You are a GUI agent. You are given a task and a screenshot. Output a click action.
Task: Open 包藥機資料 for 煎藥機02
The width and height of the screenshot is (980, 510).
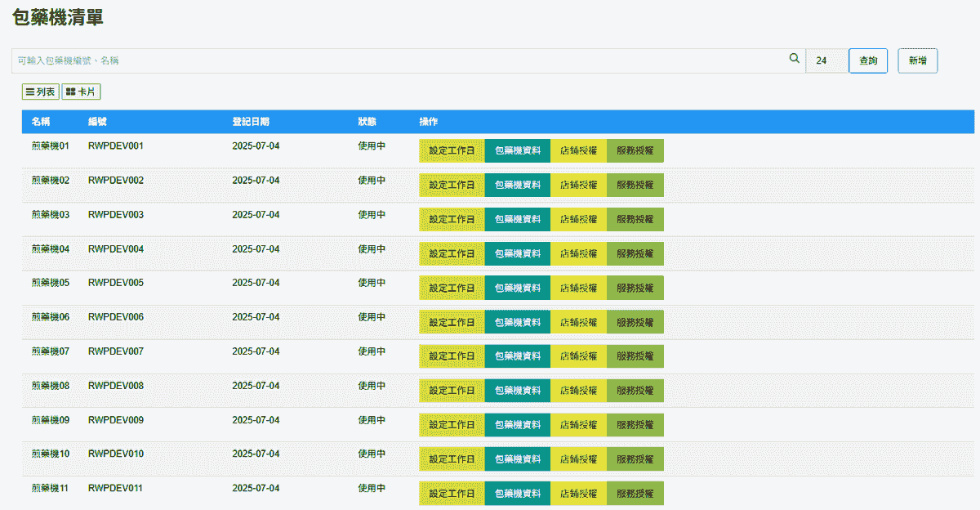coord(517,185)
